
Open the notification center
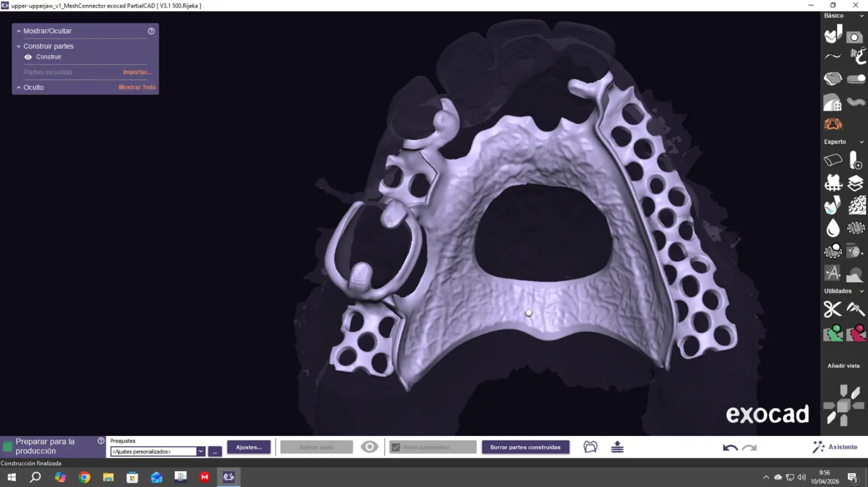tap(852, 478)
